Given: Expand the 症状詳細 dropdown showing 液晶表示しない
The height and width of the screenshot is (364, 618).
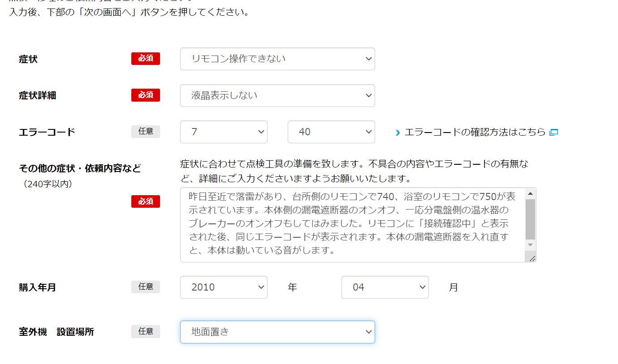Looking at the screenshot, I should tap(277, 95).
